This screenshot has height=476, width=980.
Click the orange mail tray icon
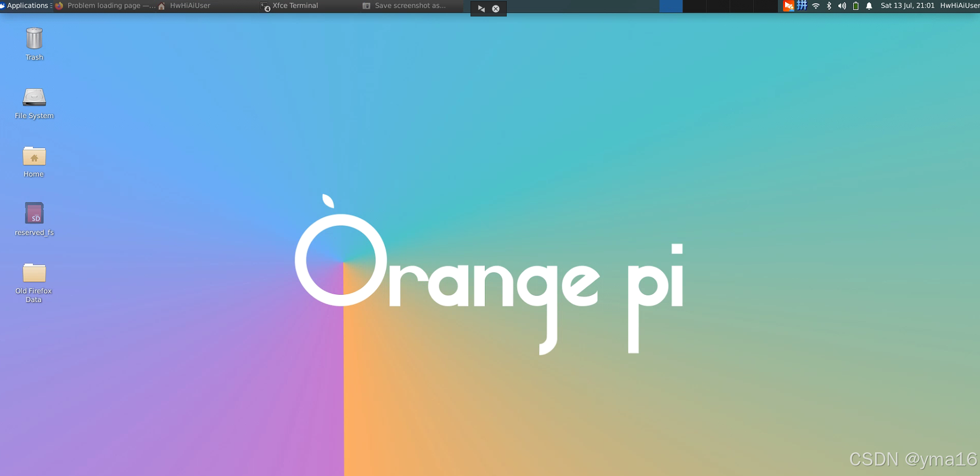click(x=788, y=6)
